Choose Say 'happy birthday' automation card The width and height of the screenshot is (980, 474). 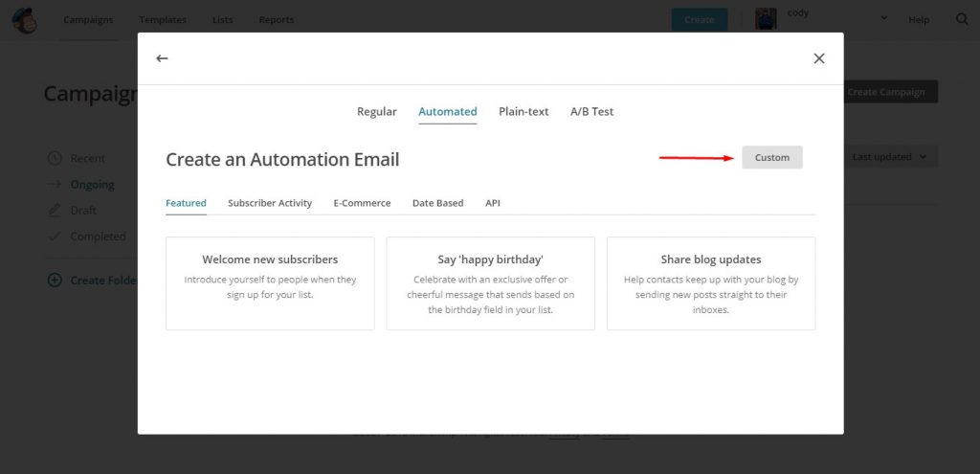pos(491,283)
